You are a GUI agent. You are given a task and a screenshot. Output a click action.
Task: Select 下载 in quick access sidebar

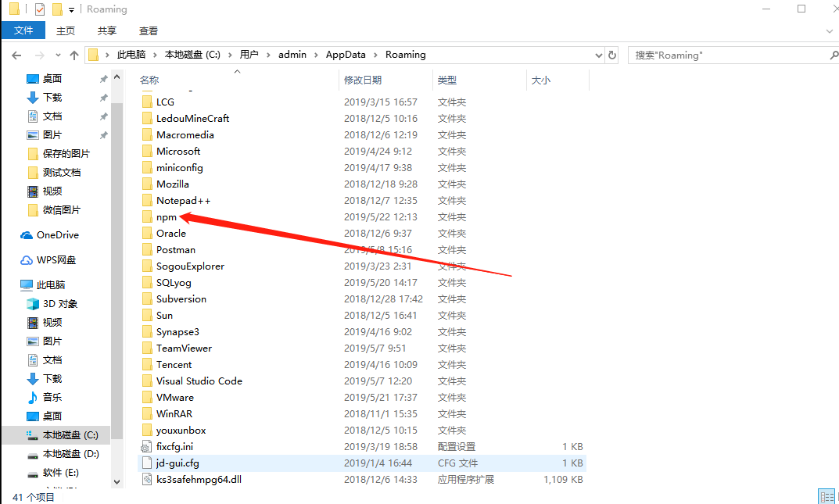pyautogui.click(x=52, y=97)
